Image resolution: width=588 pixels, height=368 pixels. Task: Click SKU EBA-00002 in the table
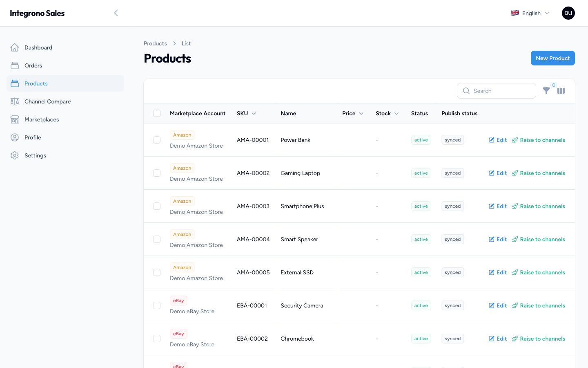click(x=252, y=339)
